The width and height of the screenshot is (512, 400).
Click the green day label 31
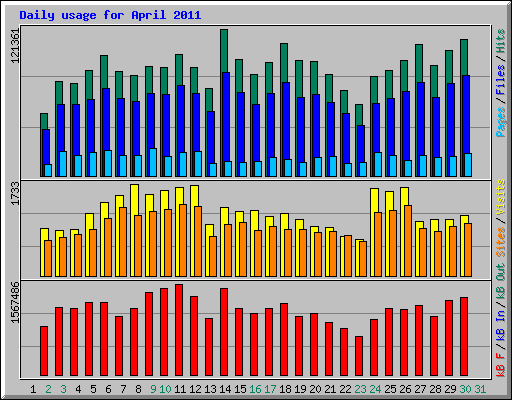pyautogui.click(x=480, y=389)
